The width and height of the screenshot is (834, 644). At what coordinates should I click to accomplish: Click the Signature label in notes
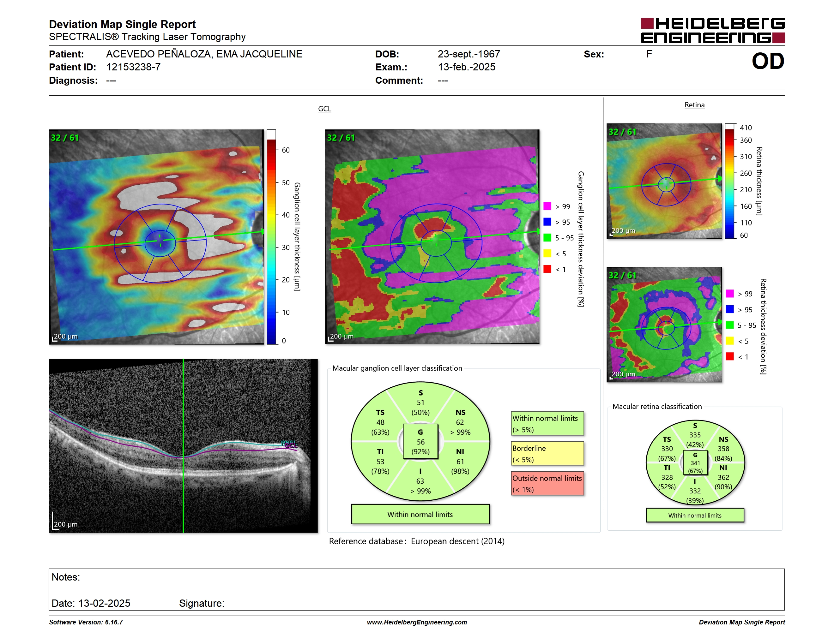(x=202, y=603)
